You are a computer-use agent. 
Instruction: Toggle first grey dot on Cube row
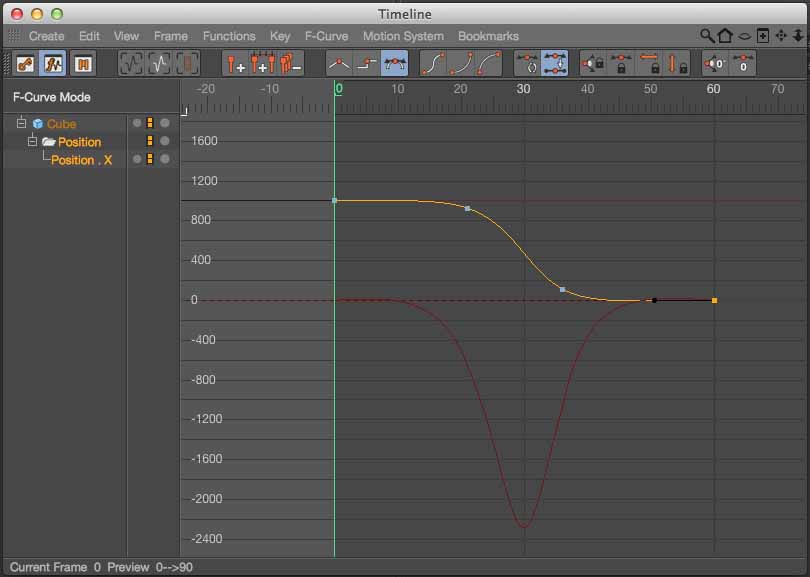(137, 123)
